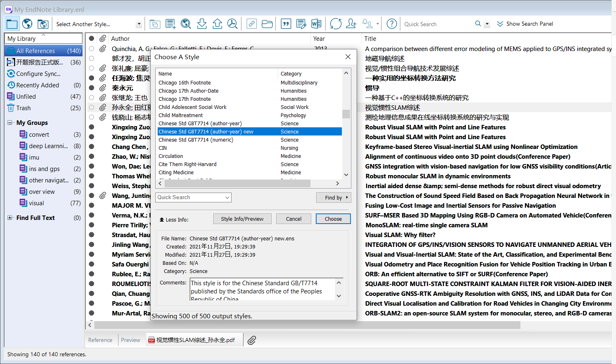Click the paperclip column header icon
The image size is (616, 364).
[x=103, y=38]
